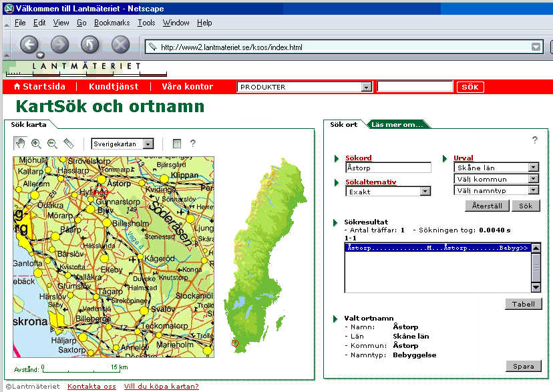Collapse the menu bar grippy arrow
The height and width of the screenshot is (392, 553).
pyautogui.click(x=7, y=24)
